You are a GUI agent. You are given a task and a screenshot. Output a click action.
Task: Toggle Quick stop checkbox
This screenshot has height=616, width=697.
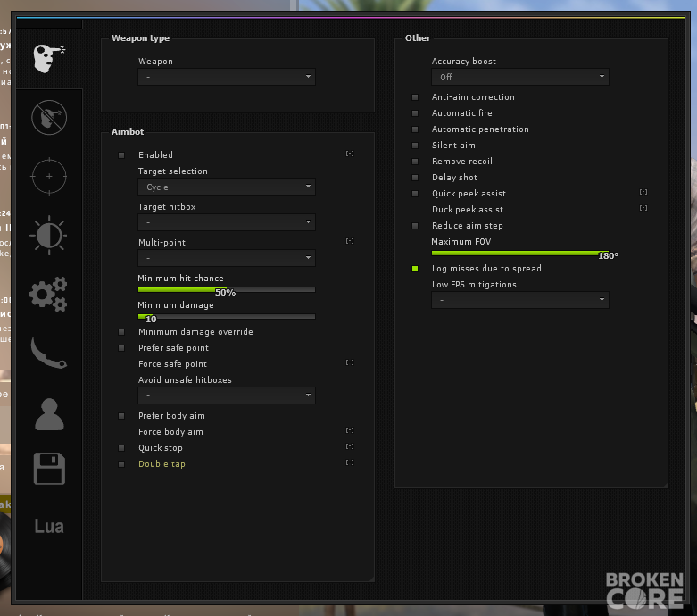pos(121,448)
